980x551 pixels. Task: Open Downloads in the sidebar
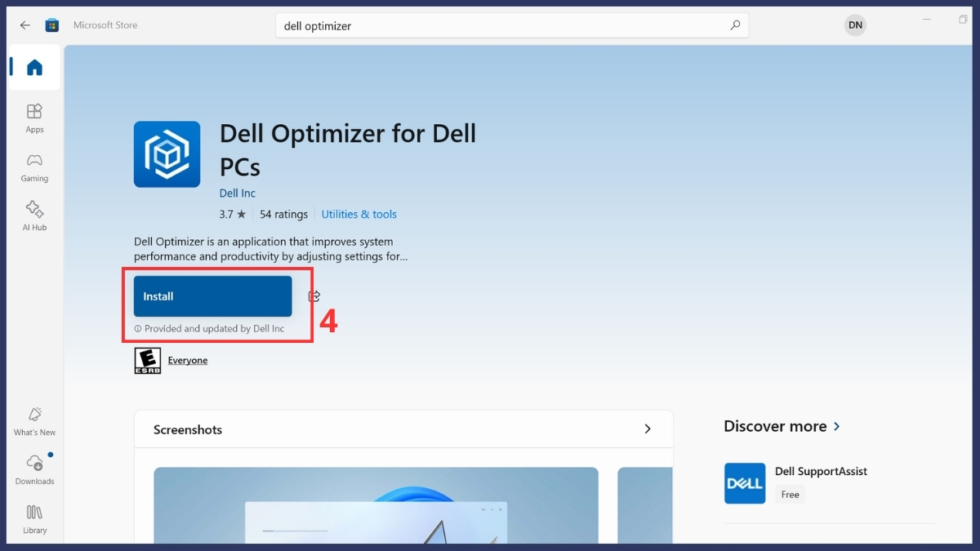[34, 470]
